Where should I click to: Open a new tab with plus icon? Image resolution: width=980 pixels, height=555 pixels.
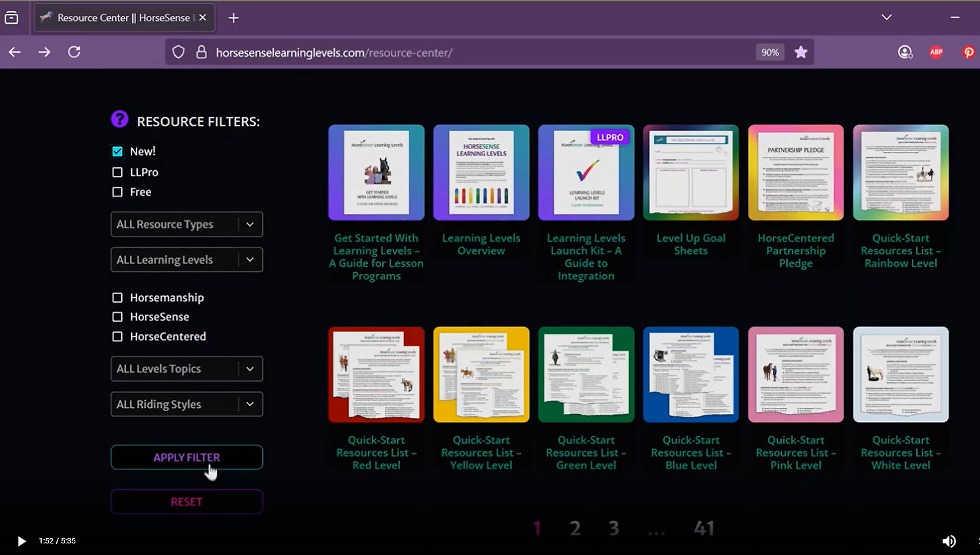point(233,18)
